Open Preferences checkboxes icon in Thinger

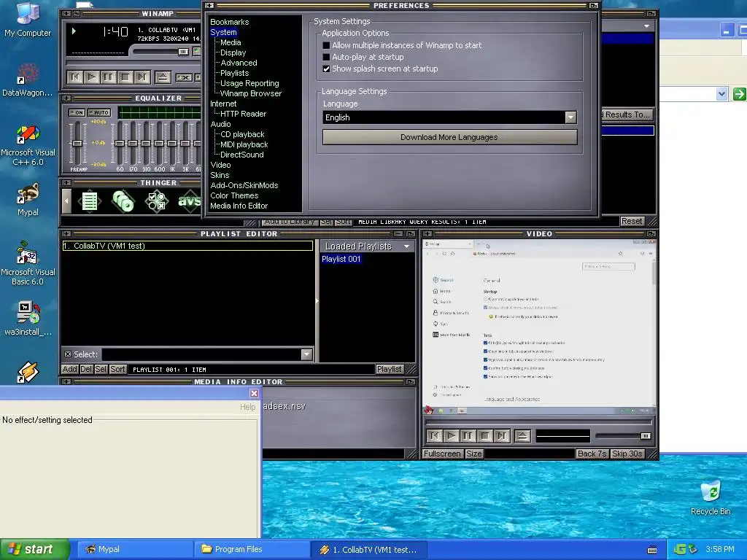tap(156, 201)
